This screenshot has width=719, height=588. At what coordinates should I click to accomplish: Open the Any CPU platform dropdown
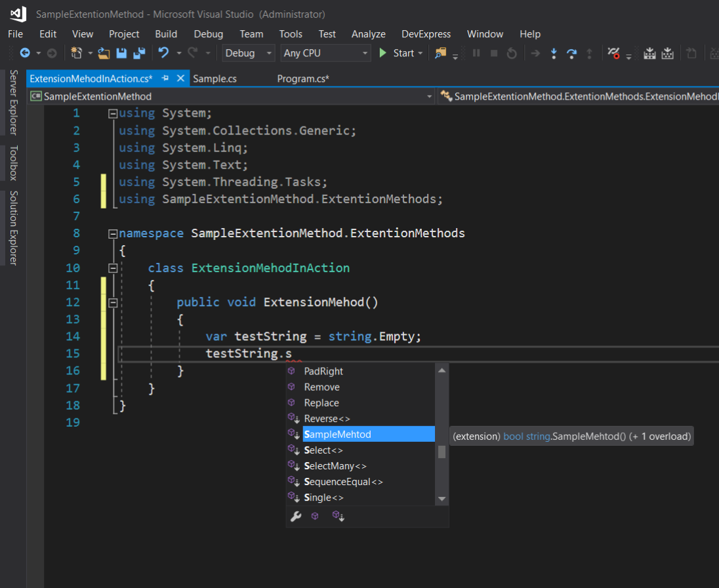[x=365, y=52]
